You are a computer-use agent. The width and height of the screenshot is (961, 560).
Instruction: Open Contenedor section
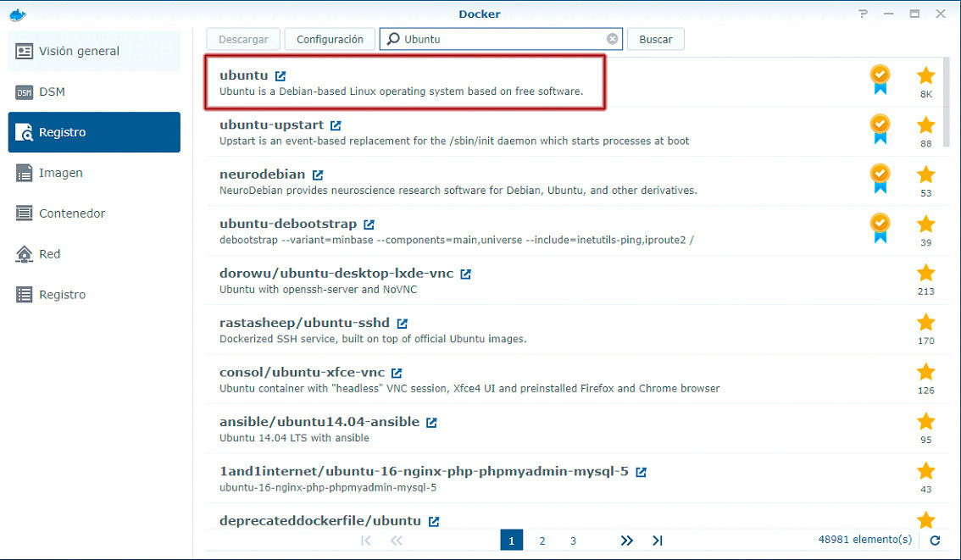click(x=94, y=213)
